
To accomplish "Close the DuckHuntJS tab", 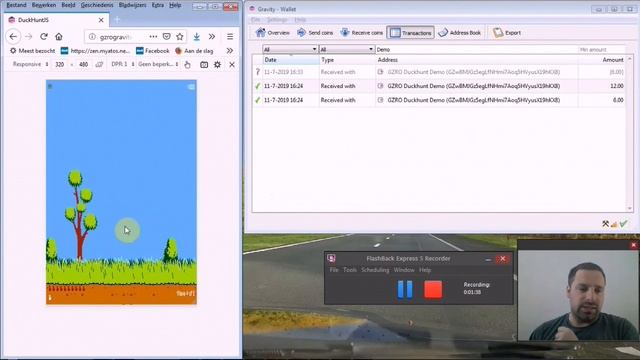I will [x=101, y=20].
